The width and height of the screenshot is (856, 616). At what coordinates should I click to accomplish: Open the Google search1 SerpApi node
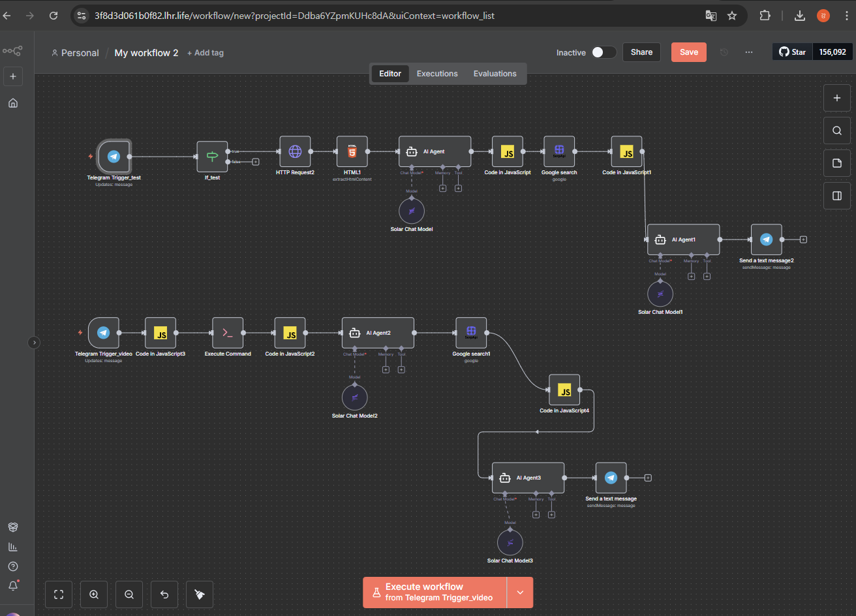pos(471,333)
